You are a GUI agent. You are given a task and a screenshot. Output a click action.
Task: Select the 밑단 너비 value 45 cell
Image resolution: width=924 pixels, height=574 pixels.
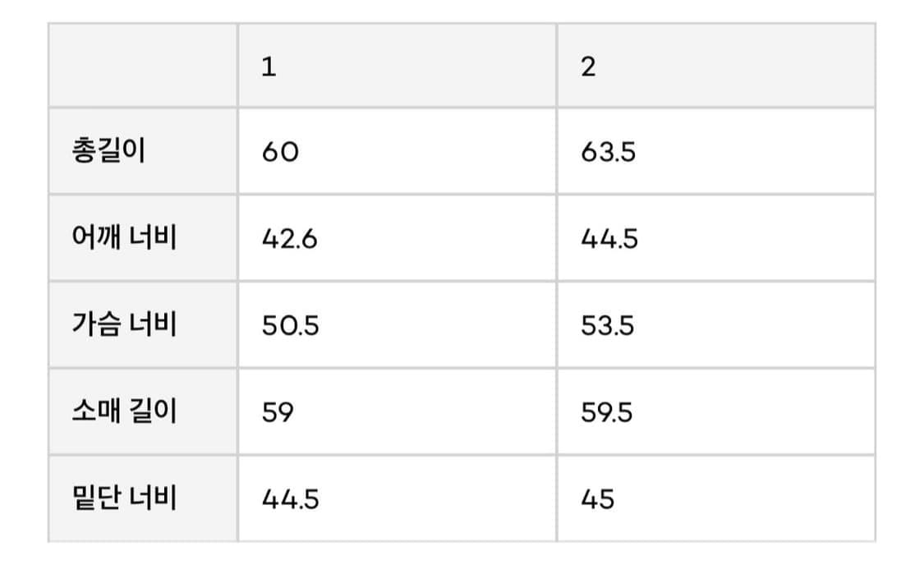click(716, 498)
